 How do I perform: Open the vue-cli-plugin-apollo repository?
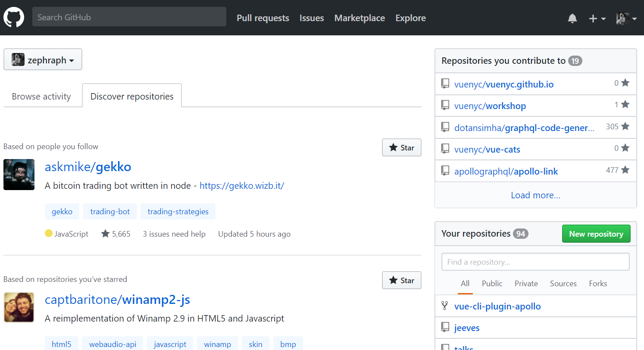point(497,306)
